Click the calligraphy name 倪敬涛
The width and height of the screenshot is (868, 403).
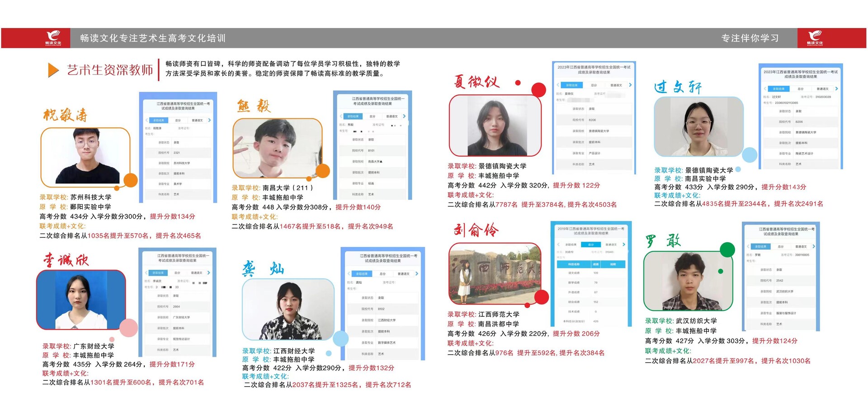66,115
